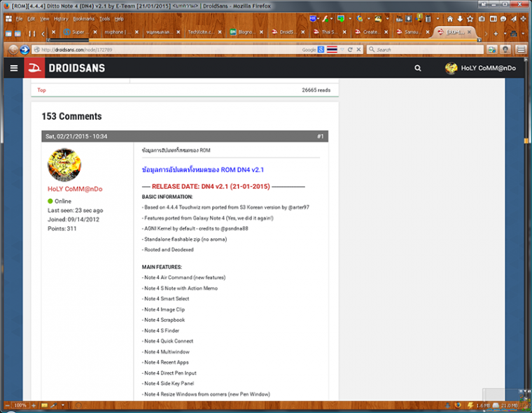Bookmark page with the star icon
This screenshot has height=413, width=532.
click(470, 19)
